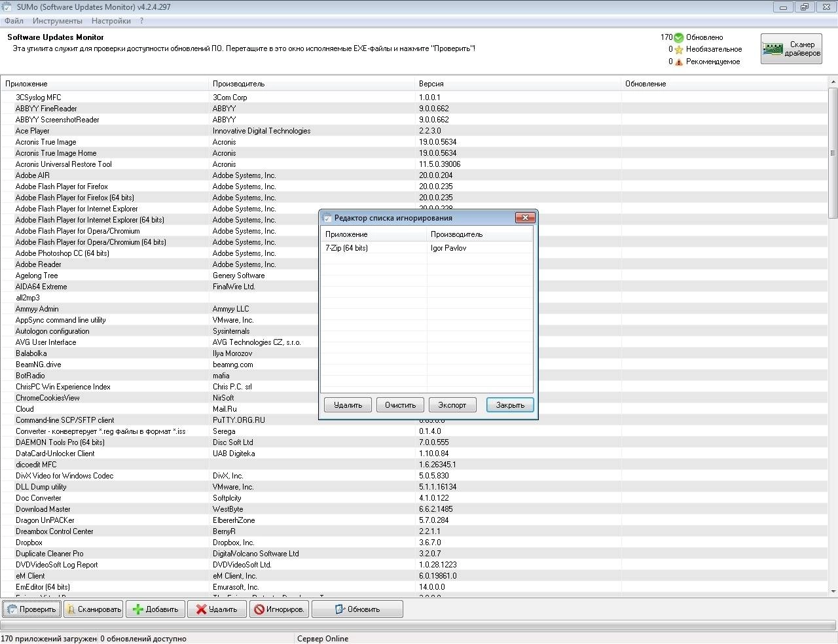Screen dimensions: 838x644
Task: Open the Настройки menu
Action: click(111, 21)
